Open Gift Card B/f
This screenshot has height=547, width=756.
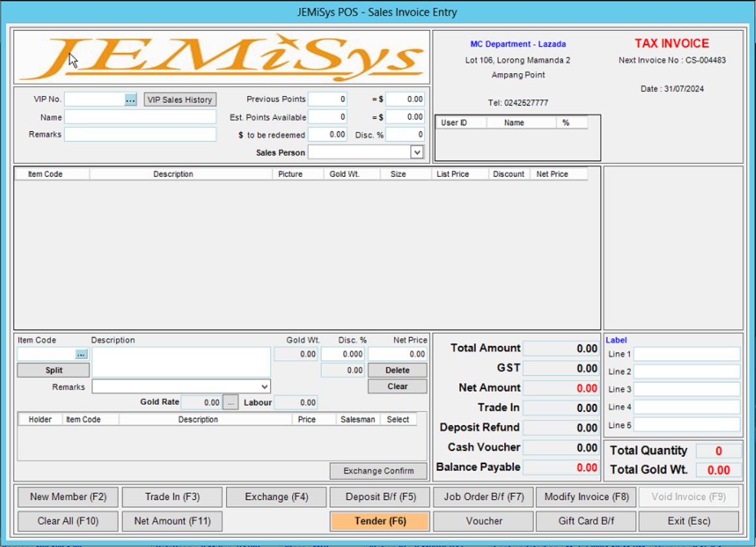pos(585,521)
